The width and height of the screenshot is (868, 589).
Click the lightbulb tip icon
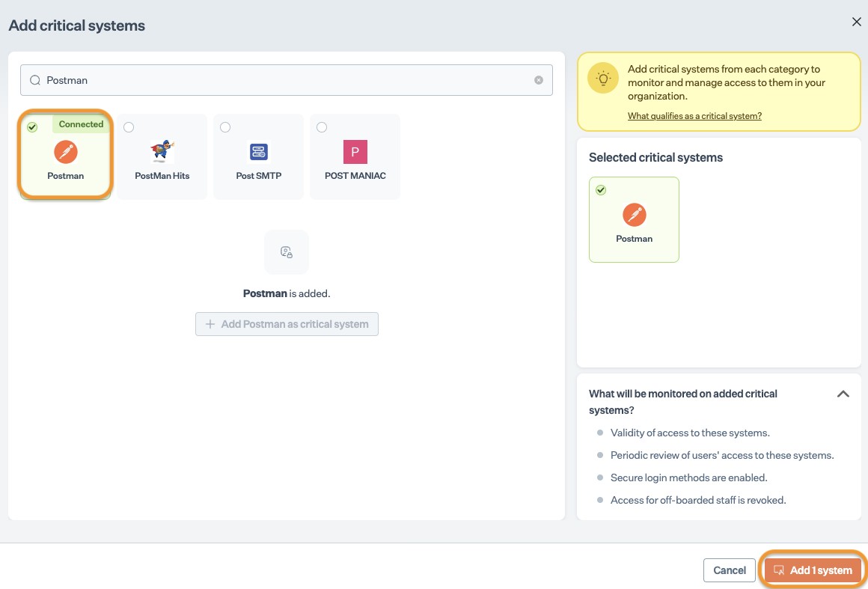[603, 78]
